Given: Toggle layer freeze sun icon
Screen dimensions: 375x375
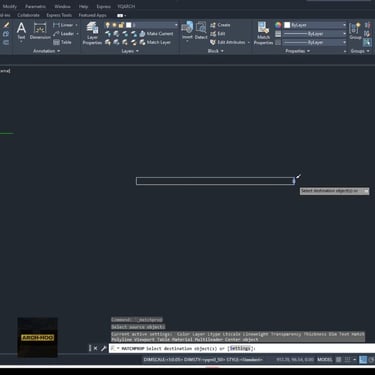Looking at the screenshot, I should (115, 25).
